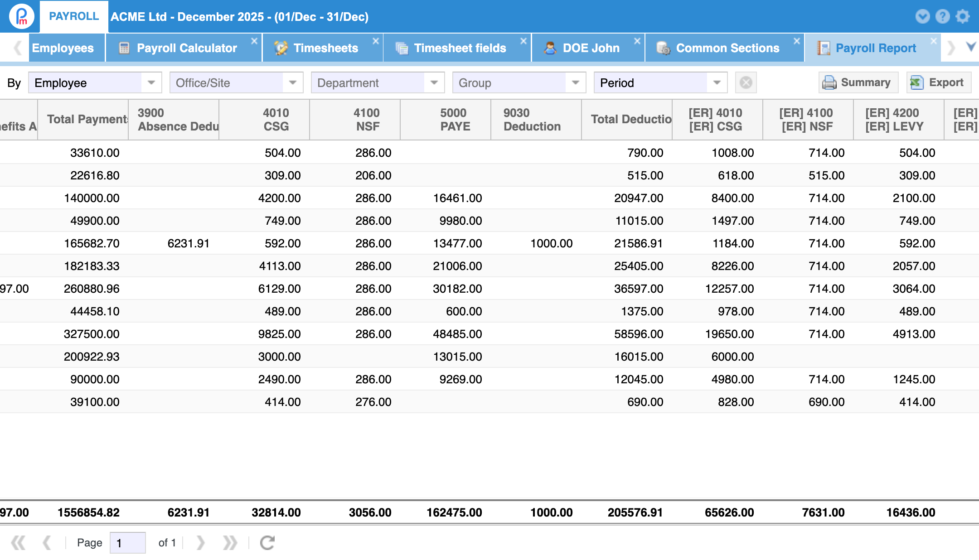This screenshot has height=560, width=979.
Task: Open the dropdown circle icon in header
Action: pos(922,16)
